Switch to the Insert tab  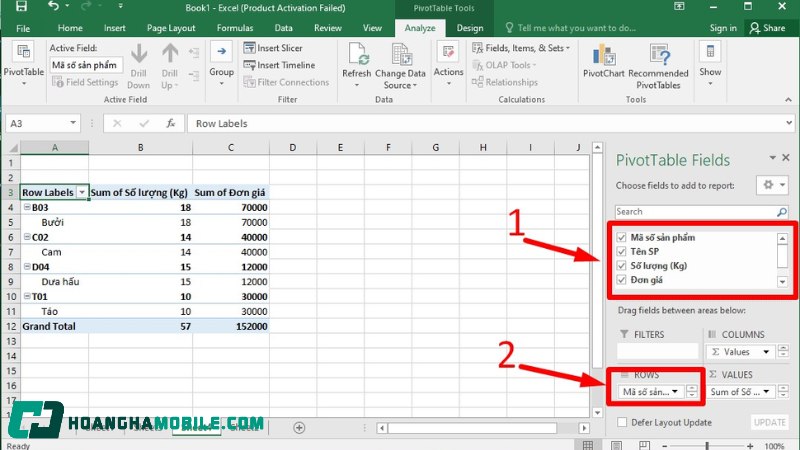tap(114, 28)
